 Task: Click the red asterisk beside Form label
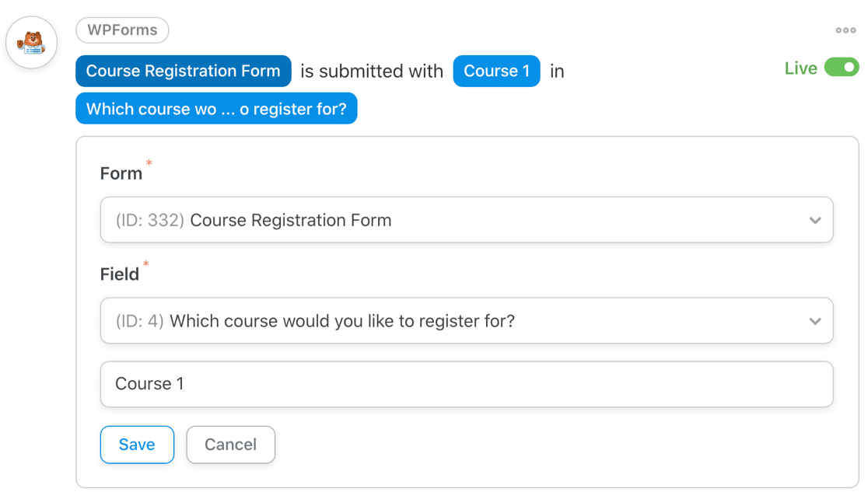[x=149, y=162]
